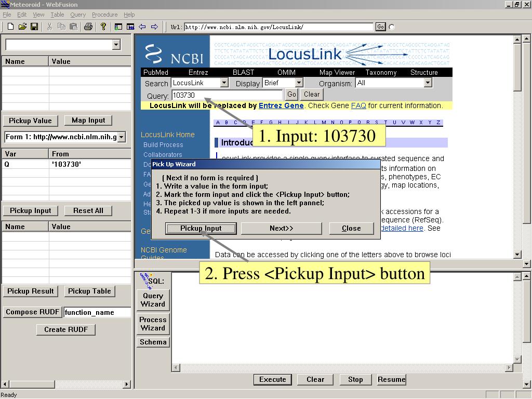Click the Compose RUDF button
Image resolution: width=532 pixels, height=399 pixels.
[33, 312]
